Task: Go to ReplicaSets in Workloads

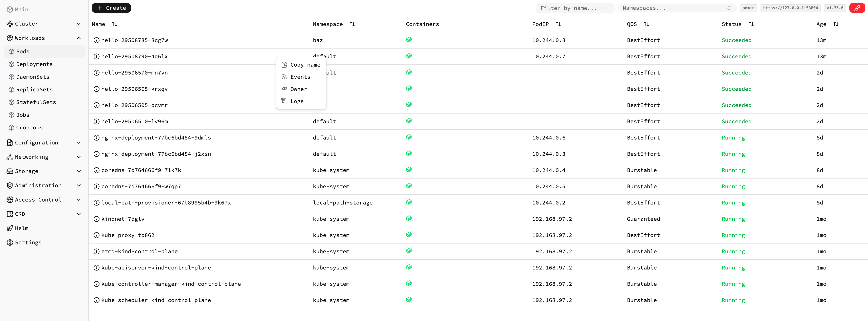Action: pyautogui.click(x=45, y=89)
